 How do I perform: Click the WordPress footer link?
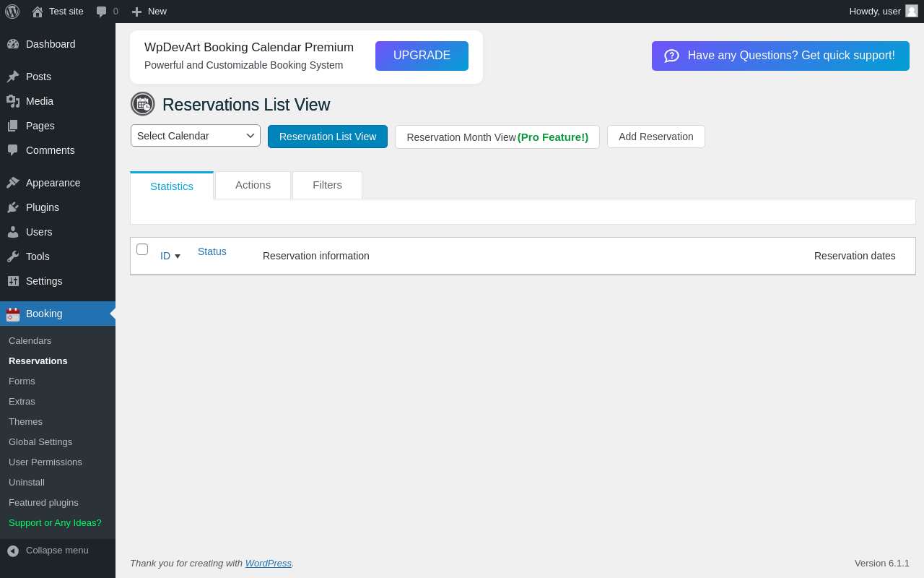click(x=269, y=563)
